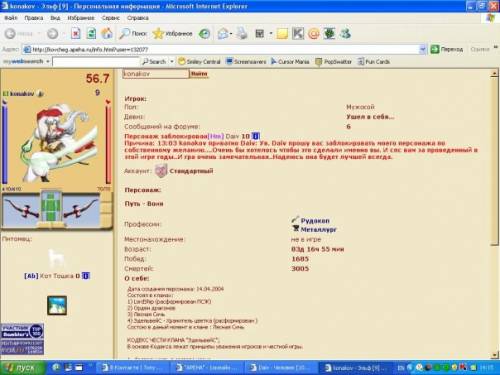
Task: Click the Найти button next to the name field
Action: coord(199,74)
